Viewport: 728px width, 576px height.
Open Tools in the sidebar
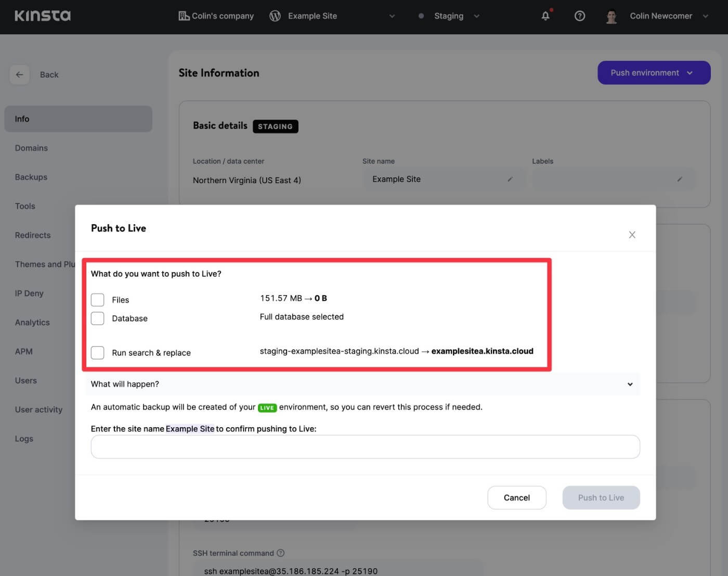tap(25, 206)
